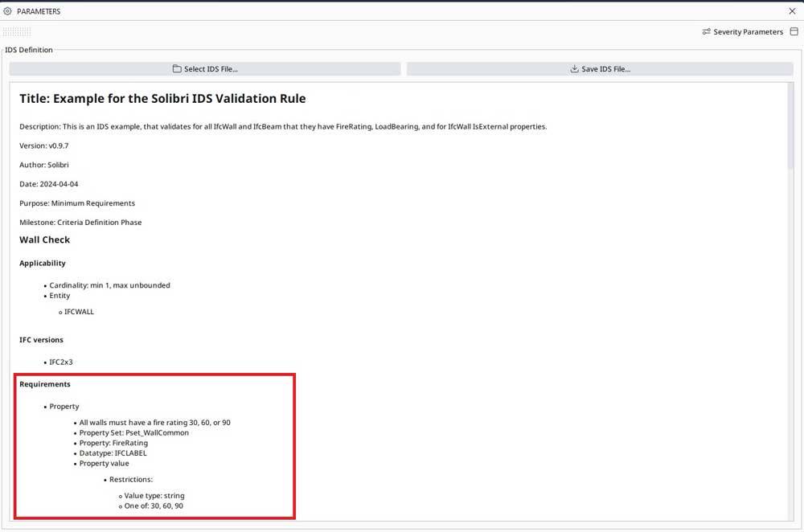The height and width of the screenshot is (532, 804).
Task: Click 'Property: FireRating' line
Action: click(x=113, y=444)
